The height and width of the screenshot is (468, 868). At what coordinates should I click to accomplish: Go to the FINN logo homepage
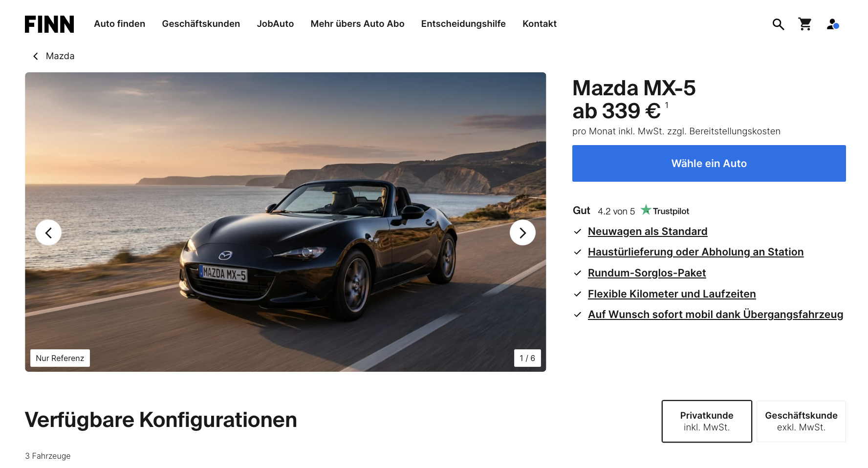coord(49,24)
